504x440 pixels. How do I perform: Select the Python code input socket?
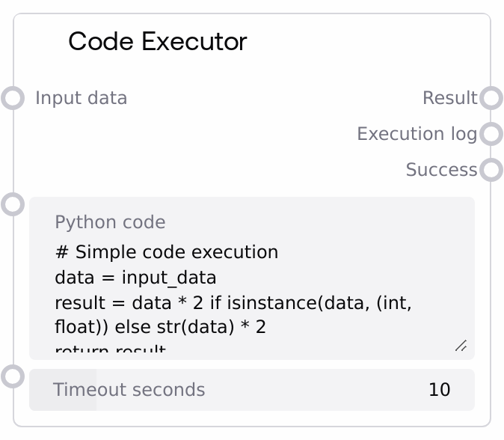tap(13, 204)
